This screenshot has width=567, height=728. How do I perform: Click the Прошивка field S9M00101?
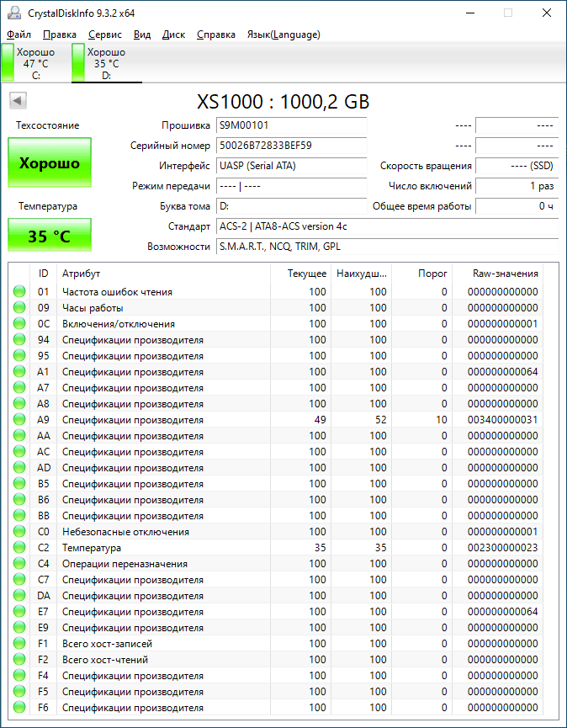291,125
